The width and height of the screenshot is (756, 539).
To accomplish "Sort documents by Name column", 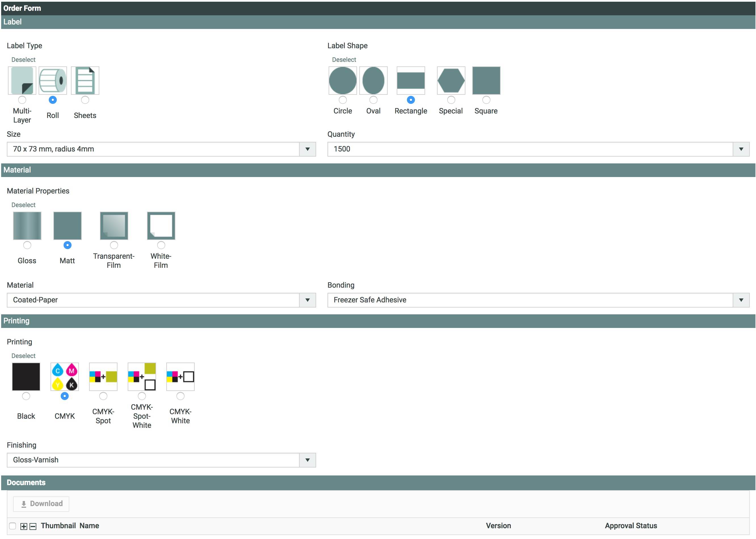I will pyautogui.click(x=89, y=526).
